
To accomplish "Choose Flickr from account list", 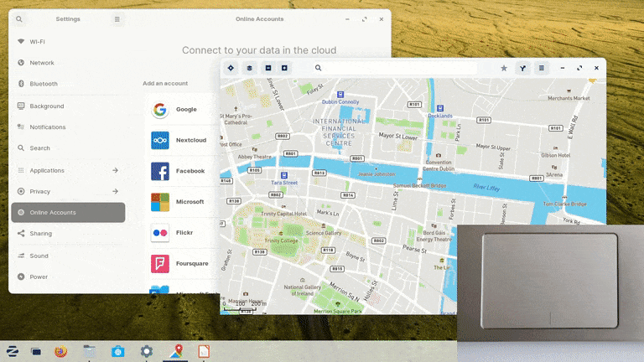I will [184, 232].
